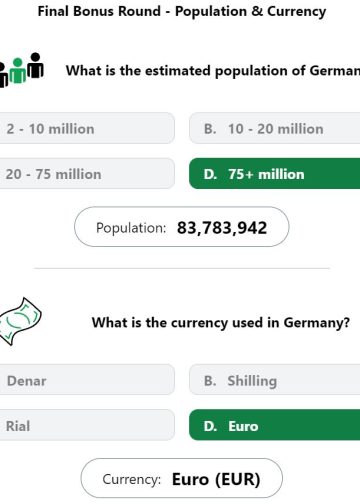Click the Population: 83,783,942 result box

(182, 227)
